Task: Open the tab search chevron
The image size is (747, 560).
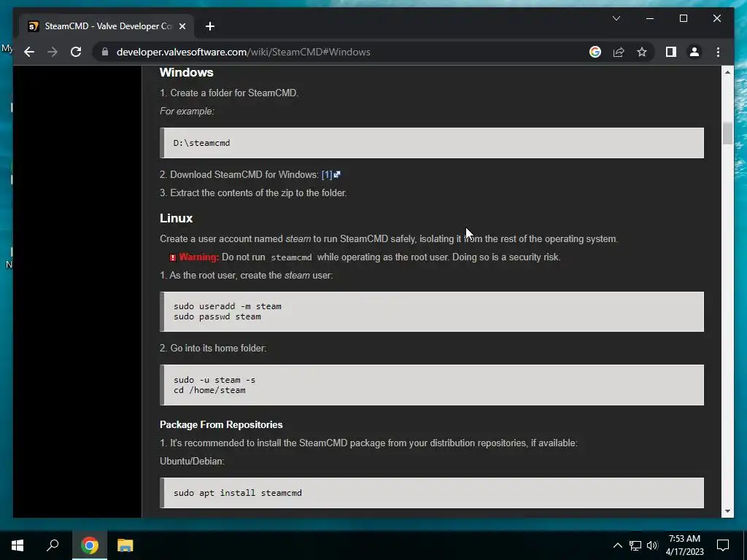Action: point(616,18)
